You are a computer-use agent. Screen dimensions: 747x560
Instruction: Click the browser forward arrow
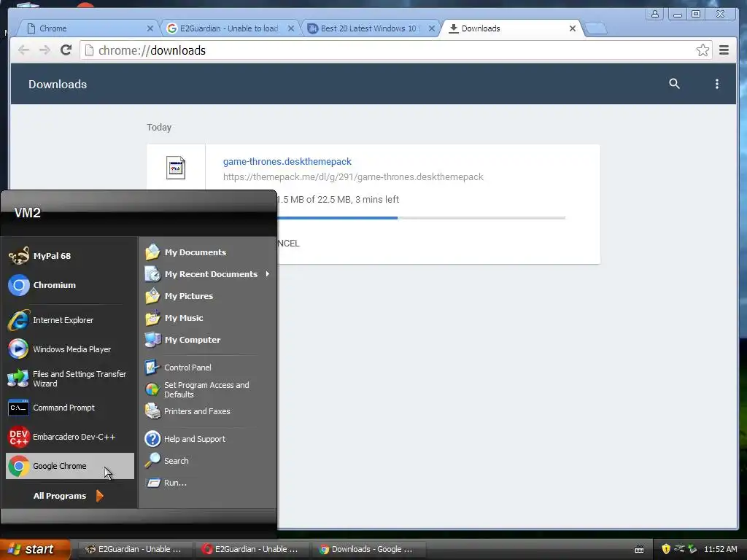tap(44, 50)
